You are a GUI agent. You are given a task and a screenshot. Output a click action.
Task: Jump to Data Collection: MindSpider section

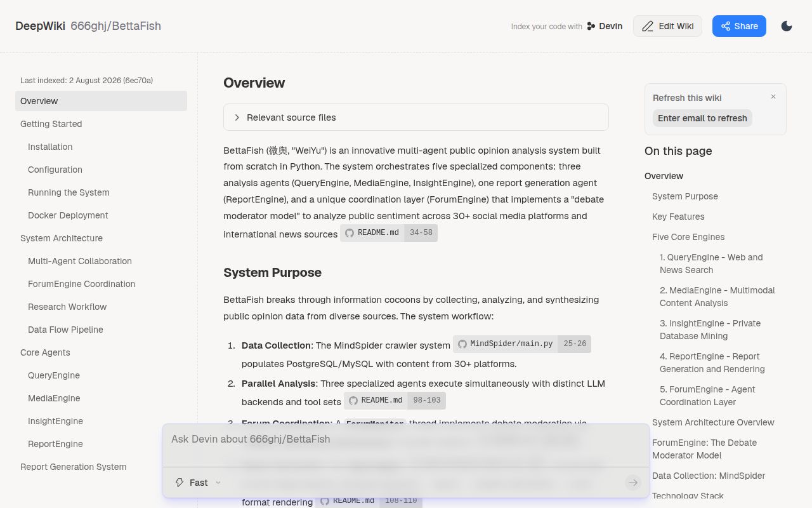[x=709, y=476]
